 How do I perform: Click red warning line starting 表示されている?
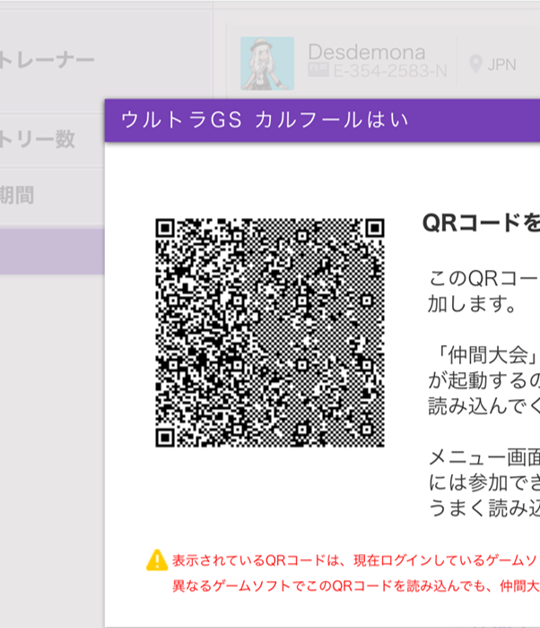point(356,560)
